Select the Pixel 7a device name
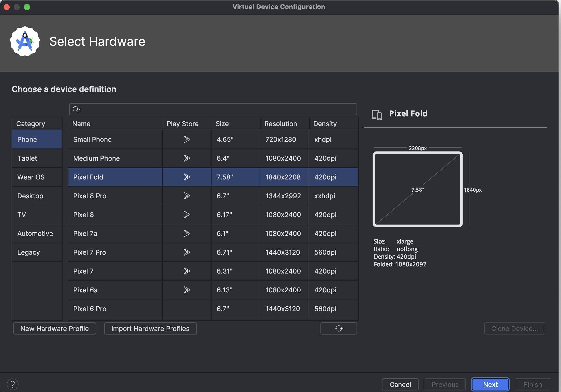 pyautogui.click(x=85, y=233)
